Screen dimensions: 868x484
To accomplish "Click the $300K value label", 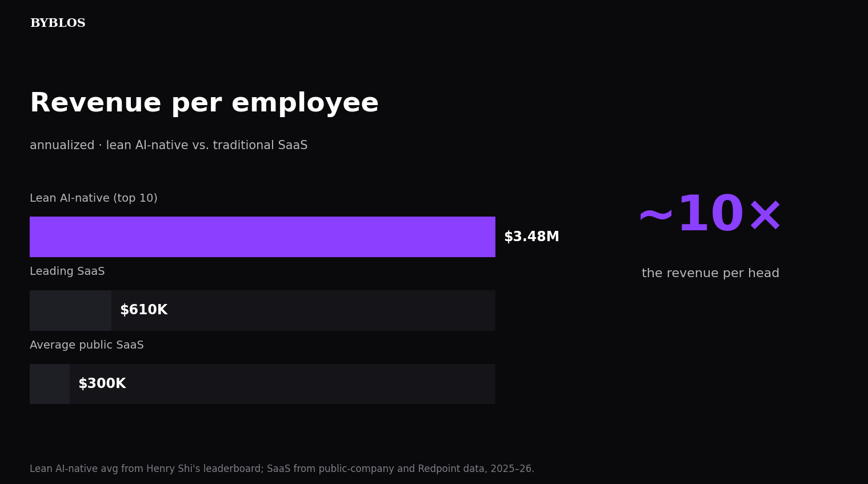I will click(102, 384).
